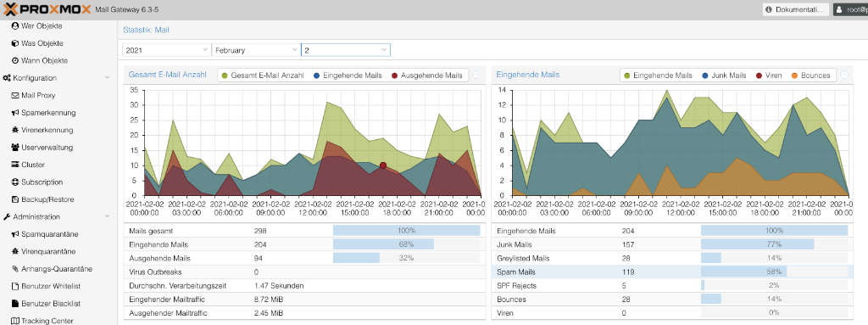Open the Dokumentation button

pyautogui.click(x=795, y=9)
